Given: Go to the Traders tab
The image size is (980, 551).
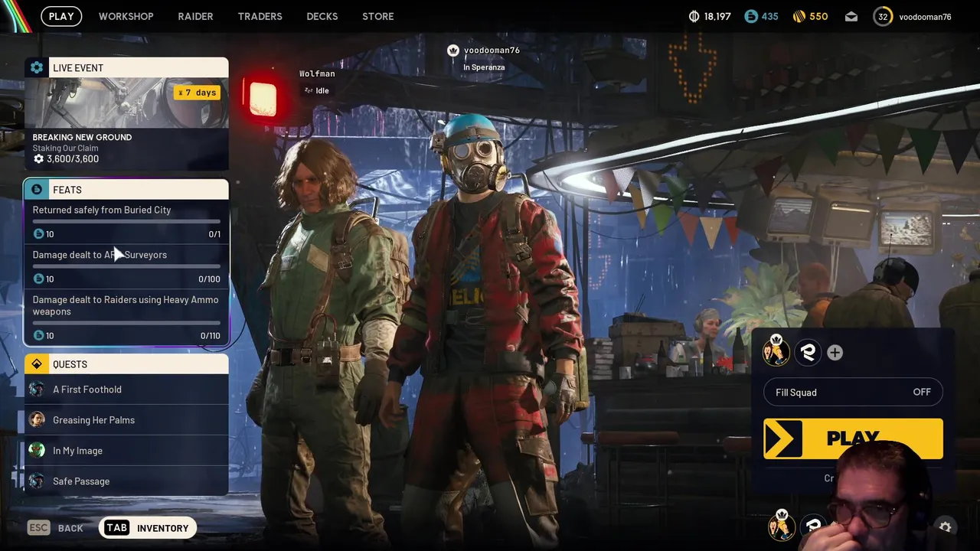Looking at the screenshot, I should [x=260, y=16].
